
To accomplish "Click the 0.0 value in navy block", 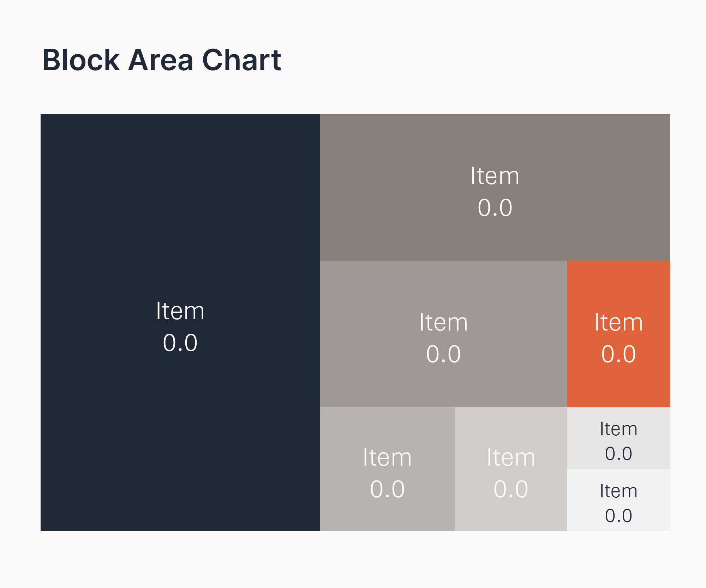I will click(x=180, y=343).
